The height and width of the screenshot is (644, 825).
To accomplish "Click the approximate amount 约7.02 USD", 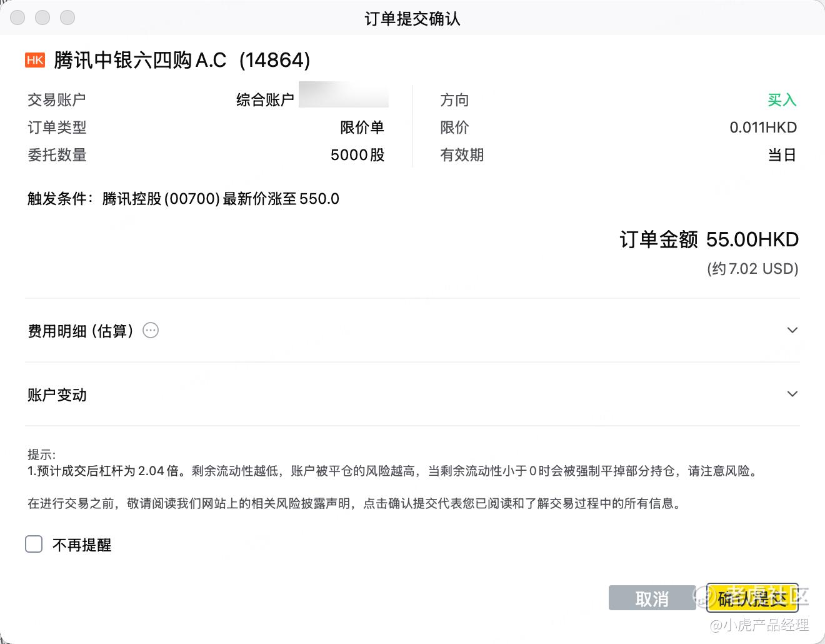I will click(752, 269).
